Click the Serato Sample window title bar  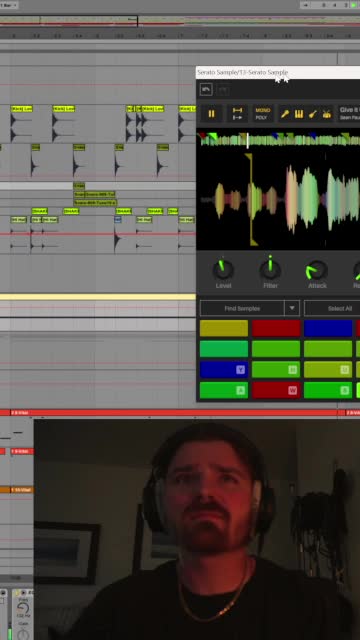point(278,72)
